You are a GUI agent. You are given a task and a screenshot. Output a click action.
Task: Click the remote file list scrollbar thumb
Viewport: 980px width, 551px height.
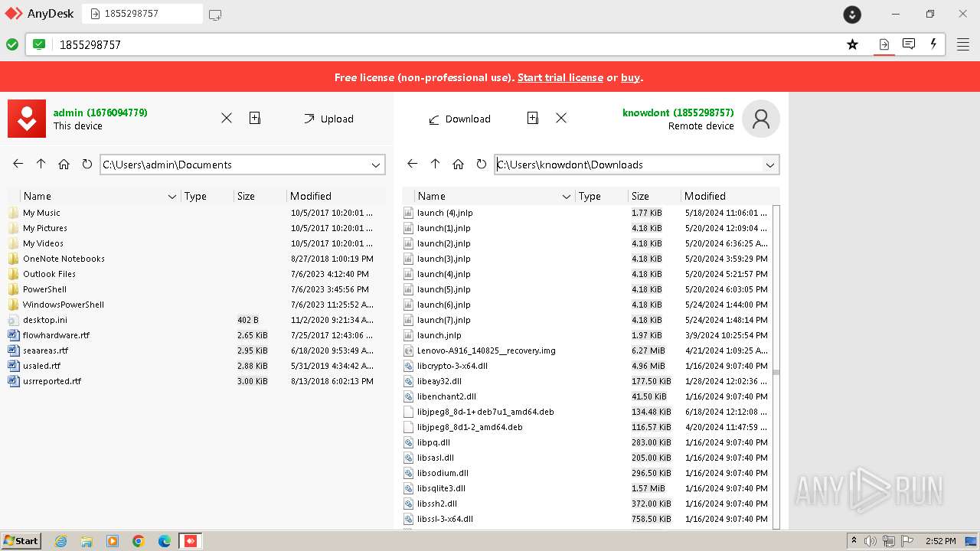tap(776, 373)
